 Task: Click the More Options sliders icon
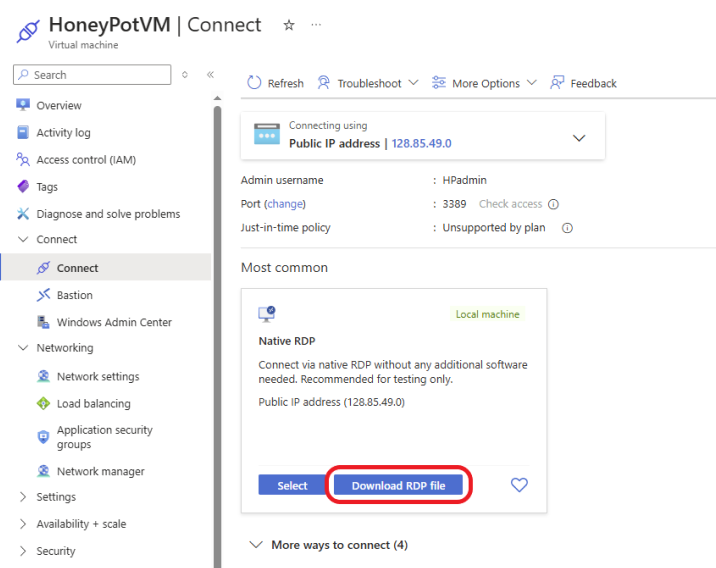tap(439, 83)
